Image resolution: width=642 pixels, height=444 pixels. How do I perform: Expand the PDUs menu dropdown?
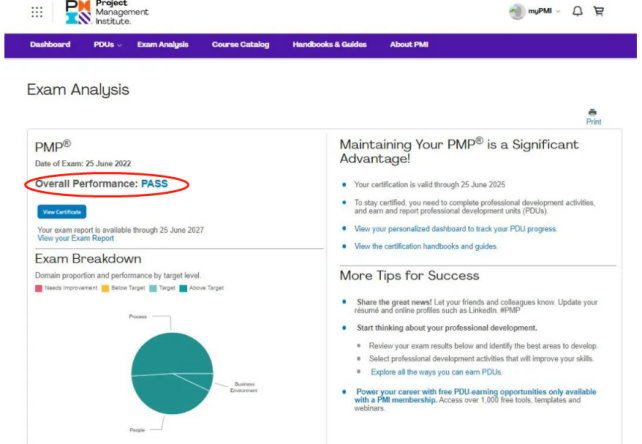[x=108, y=45]
